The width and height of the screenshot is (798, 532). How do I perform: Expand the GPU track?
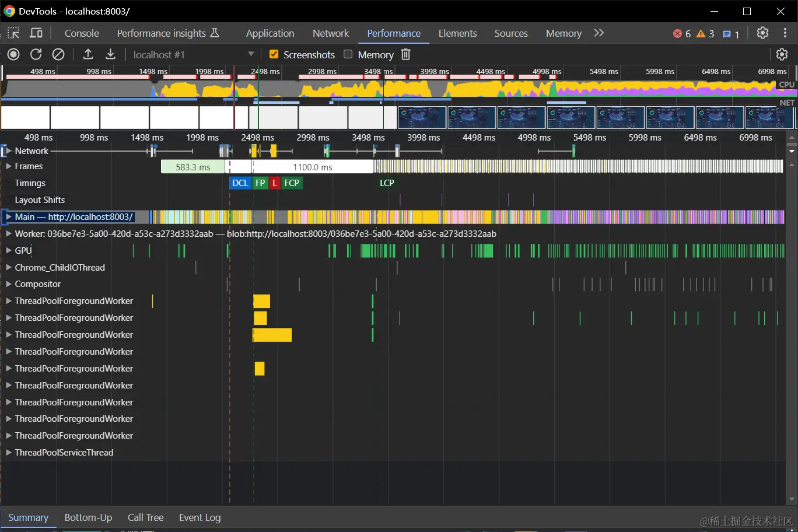(9, 250)
